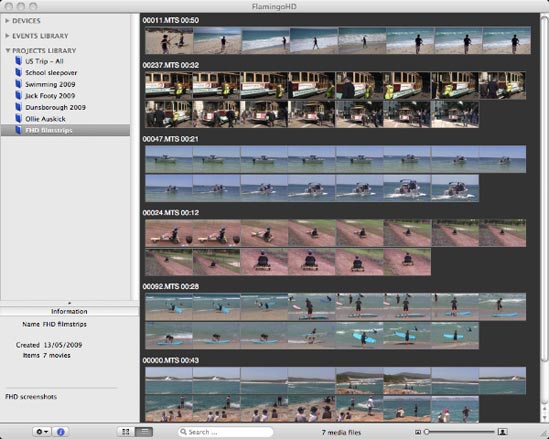This screenshot has width=549, height=439.
Task: Click first surfboard frame of 00092.MTS
Action: [x=169, y=307]
